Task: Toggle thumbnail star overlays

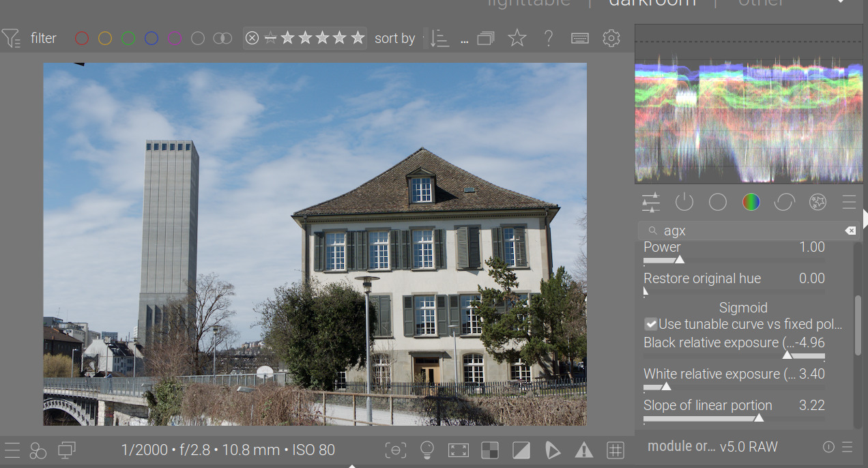Action: tap(517, 38)
